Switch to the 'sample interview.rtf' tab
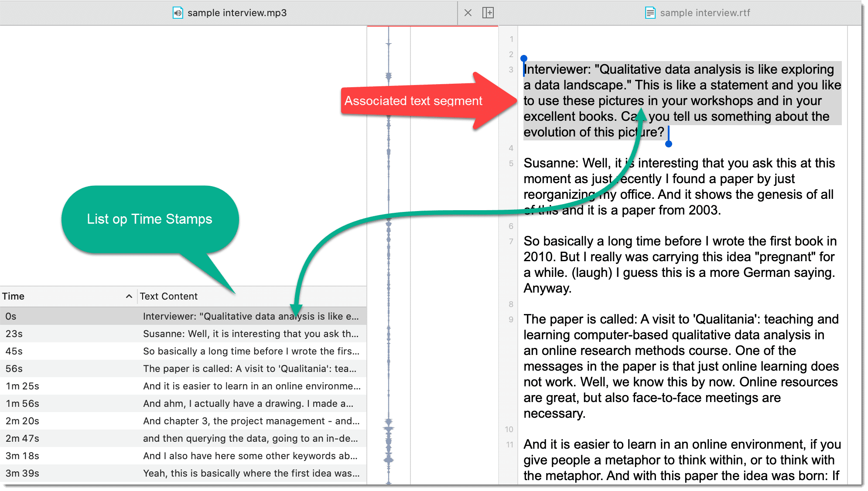Screen dimensions: 868x491 [704, 13]
